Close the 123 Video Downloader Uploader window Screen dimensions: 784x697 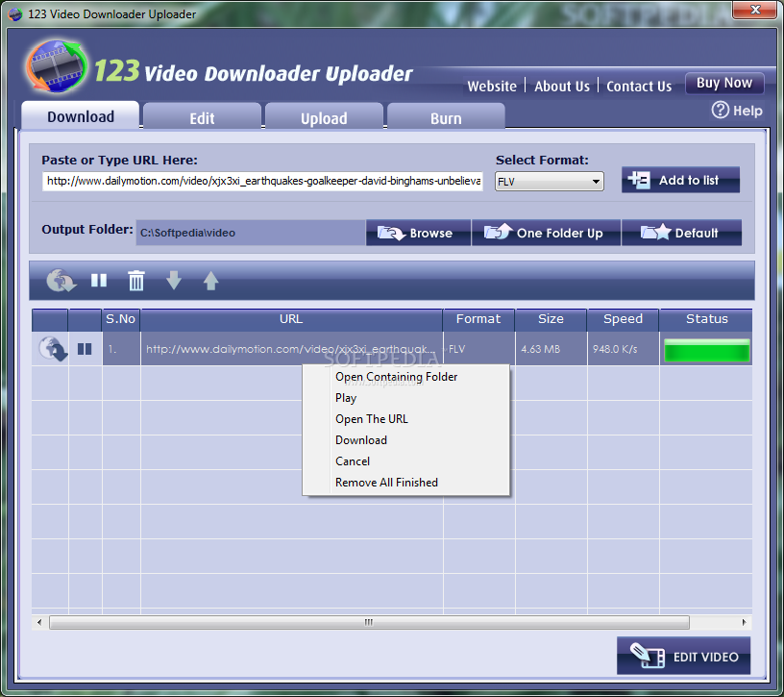click(755, 10)
